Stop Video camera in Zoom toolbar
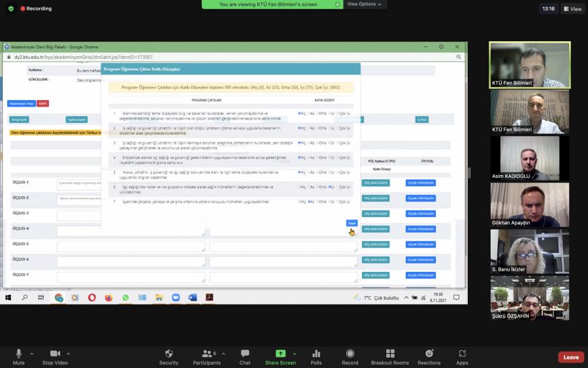588x368 pixels. click(55, 357)
